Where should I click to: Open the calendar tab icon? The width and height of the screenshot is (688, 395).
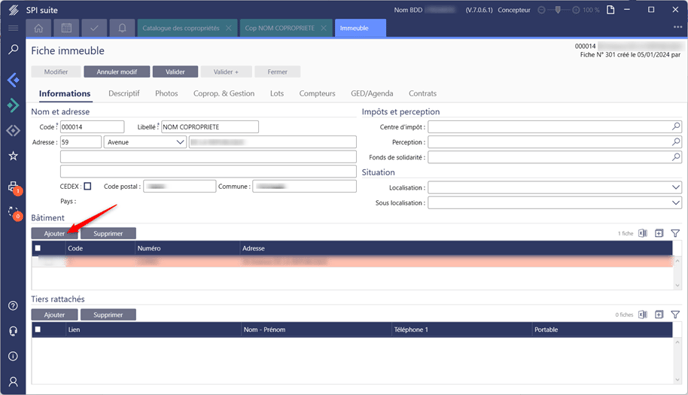66,28
